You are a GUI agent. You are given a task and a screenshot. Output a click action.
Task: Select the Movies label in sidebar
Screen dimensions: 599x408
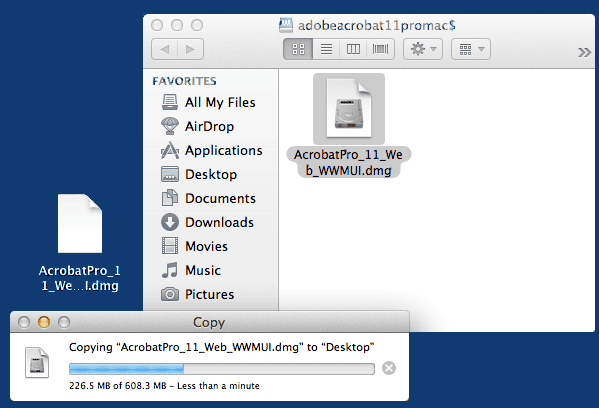[x=206, y=246]
